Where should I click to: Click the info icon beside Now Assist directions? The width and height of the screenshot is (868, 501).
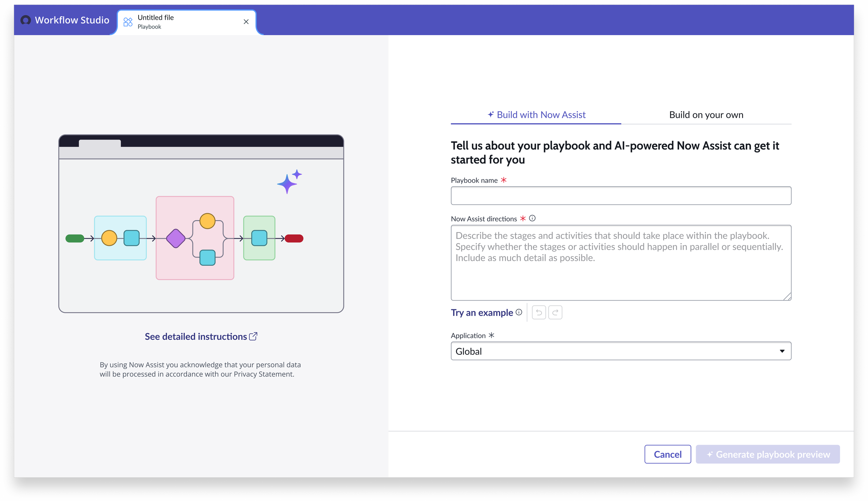(x=532, y=218)
